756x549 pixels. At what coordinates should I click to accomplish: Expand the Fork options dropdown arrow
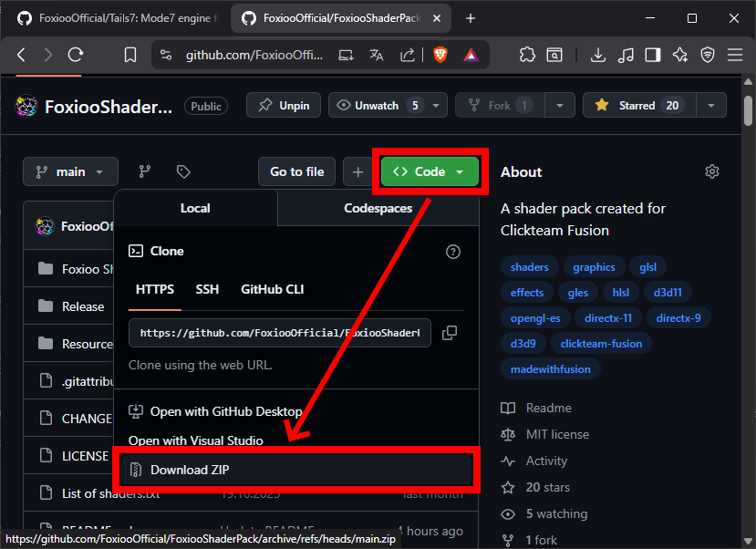pyautogui.click(x=559, y=106)
